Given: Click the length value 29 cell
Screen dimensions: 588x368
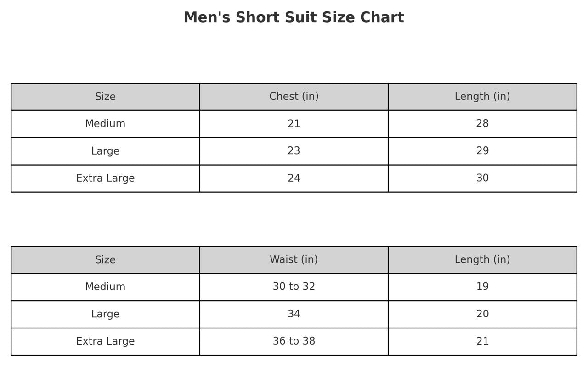Looking at the screenshot, I should click(482, 151).
